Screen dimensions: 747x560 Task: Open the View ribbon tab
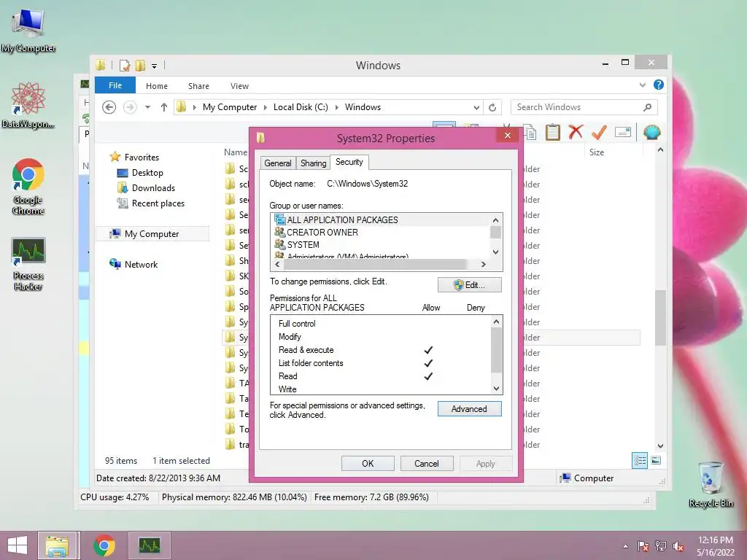(239, 86)
